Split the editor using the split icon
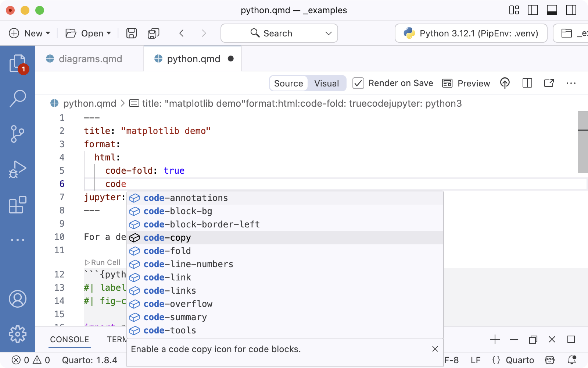Viewport: 588px width, 368px height. coord(527,83)
